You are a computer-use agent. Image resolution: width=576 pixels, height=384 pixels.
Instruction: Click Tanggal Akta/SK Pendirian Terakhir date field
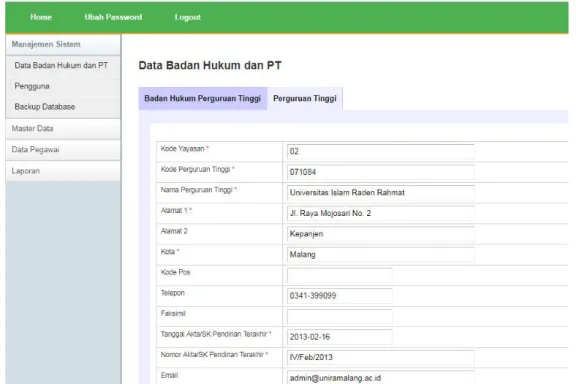tap(339, 337)
